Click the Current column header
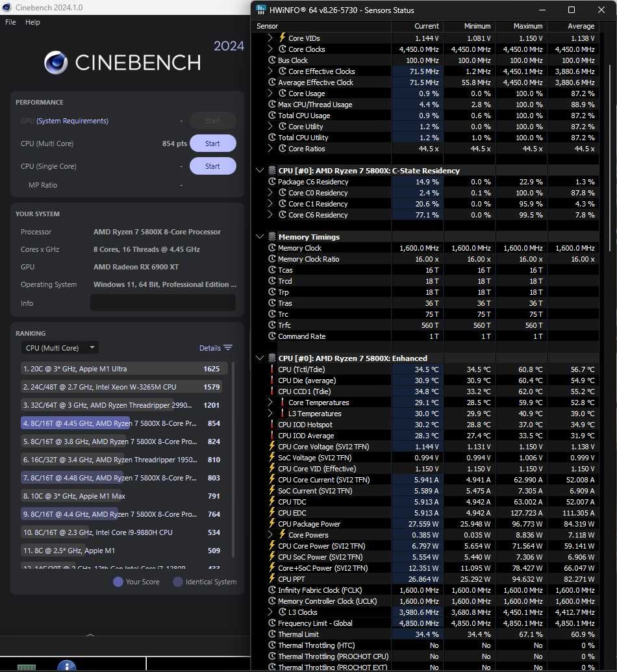This screenshot has height=672, width=617. [x=426, y=26]
